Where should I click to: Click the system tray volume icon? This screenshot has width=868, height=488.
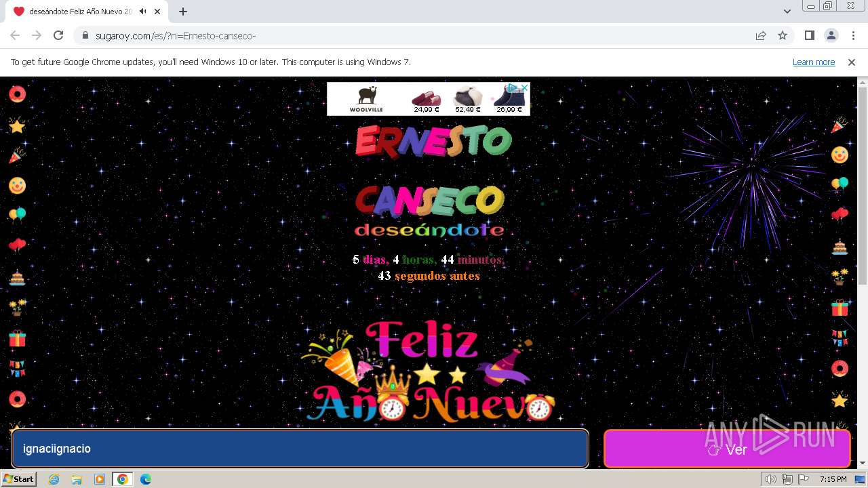[x=771, y=479]
